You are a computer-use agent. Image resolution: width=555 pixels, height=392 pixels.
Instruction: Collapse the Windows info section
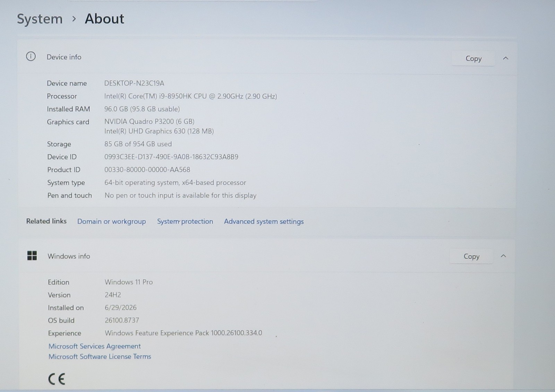click(x=503, y=256)
